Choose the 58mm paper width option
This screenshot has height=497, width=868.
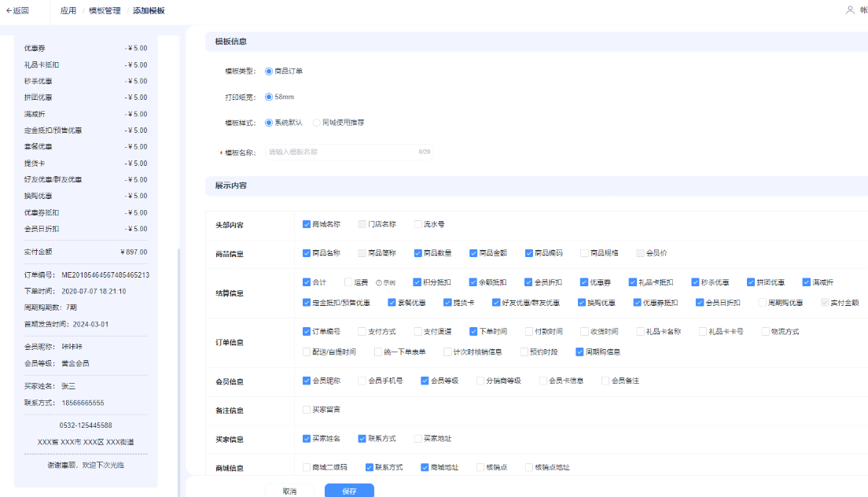(x=269, y=97)
